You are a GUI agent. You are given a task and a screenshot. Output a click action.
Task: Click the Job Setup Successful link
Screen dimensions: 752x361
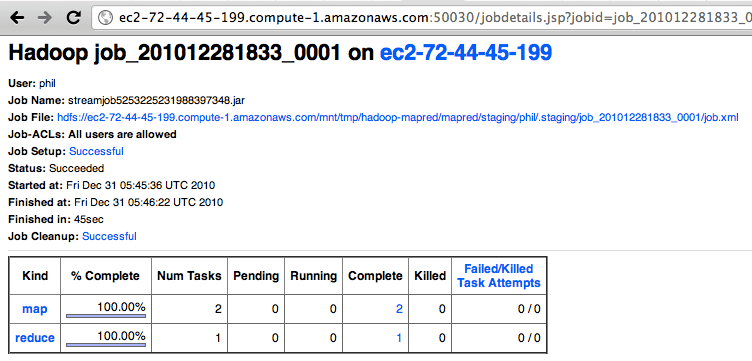[96, 151]
